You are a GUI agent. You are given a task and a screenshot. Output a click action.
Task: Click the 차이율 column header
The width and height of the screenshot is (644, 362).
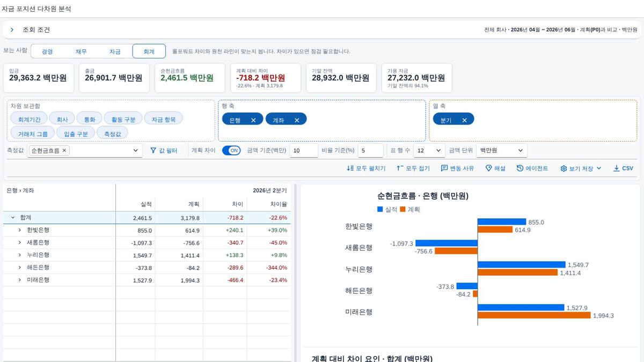point(269,204)
